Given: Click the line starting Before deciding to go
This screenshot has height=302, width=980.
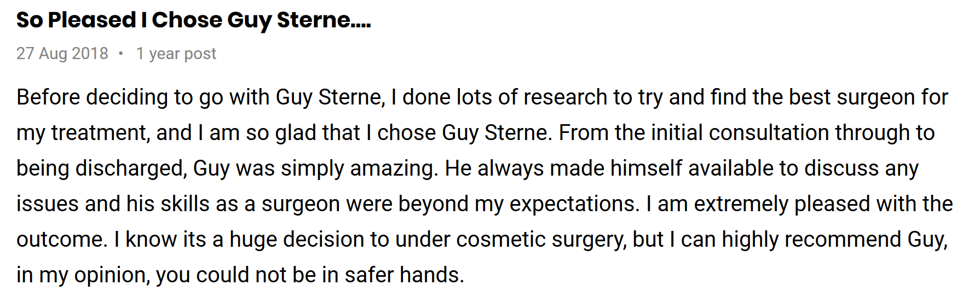Looking at the screenshot, I should (x=482, y=97).
